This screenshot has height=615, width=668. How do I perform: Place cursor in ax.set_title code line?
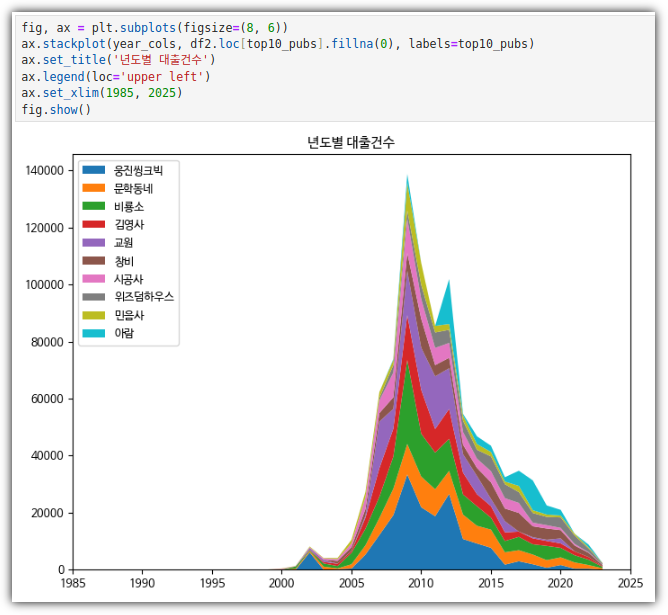click(118, 60)
